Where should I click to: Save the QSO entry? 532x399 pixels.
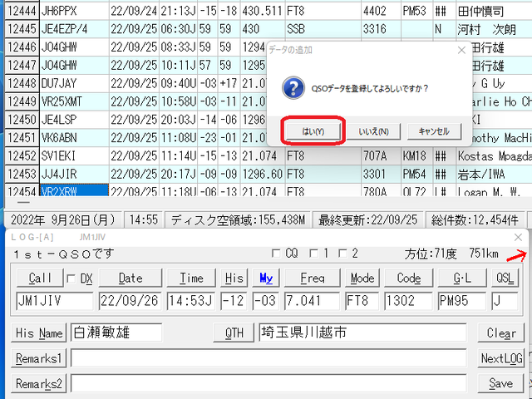(501, 384)
